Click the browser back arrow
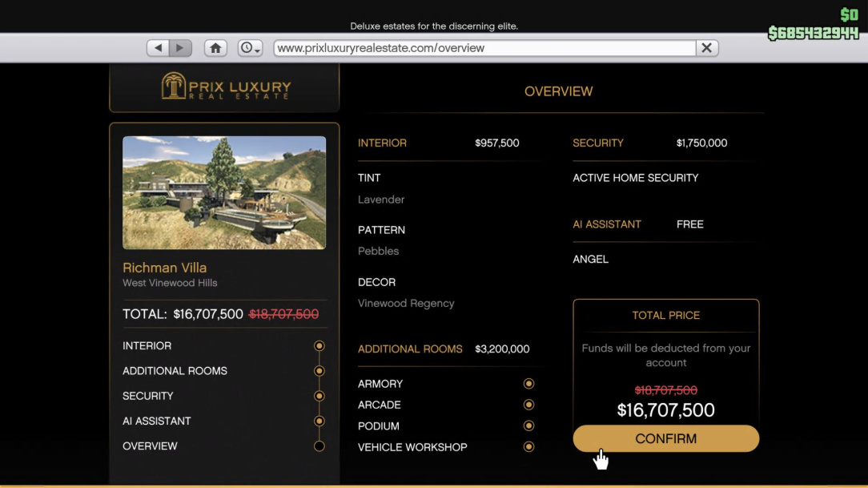Viewport: 868px width, 488px height. 159,48
